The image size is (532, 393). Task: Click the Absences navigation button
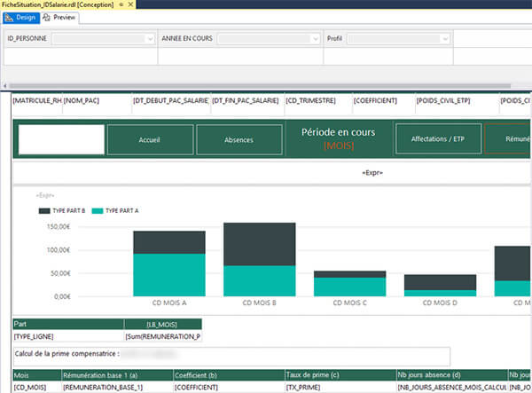pos(238,140)
